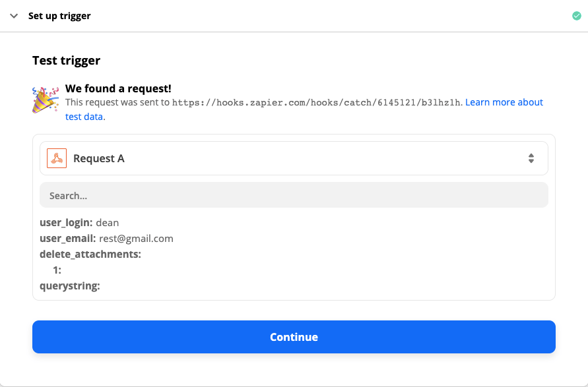This screenshot has height=387, width=588.
Task: Click the Continue button
Action: click(x=294, y=337)
